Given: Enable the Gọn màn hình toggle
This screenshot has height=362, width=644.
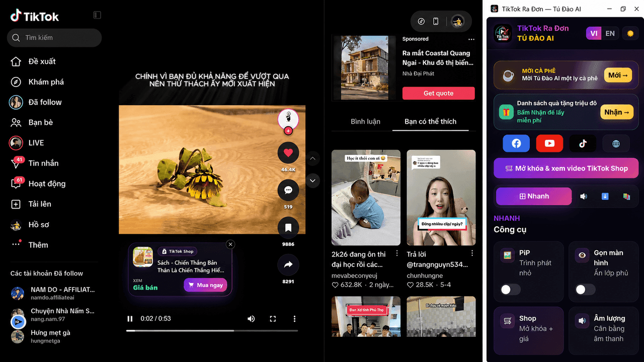Looking at the screenshot, I should click(585, 289).
